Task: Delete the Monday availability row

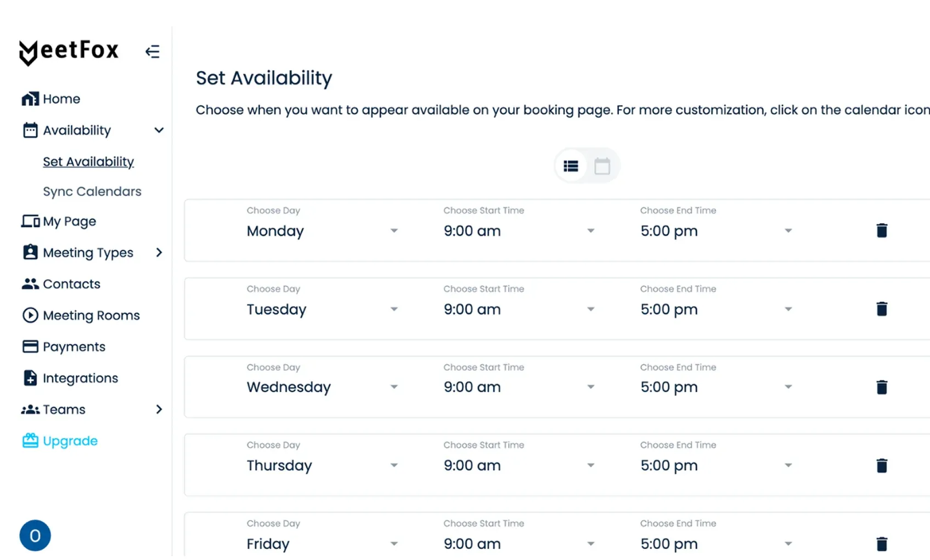Action: (x=882, y=230)
